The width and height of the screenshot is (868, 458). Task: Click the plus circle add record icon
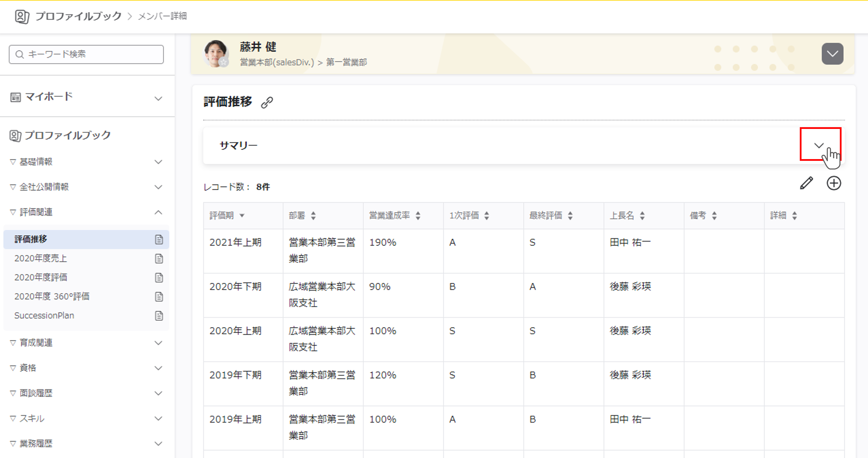coord(834,183)
